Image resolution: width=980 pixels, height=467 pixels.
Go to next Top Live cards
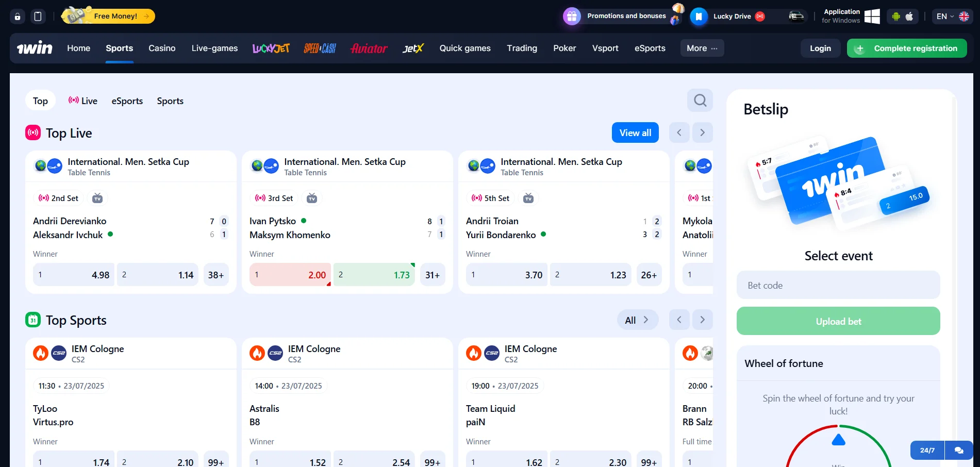point(702,132)
